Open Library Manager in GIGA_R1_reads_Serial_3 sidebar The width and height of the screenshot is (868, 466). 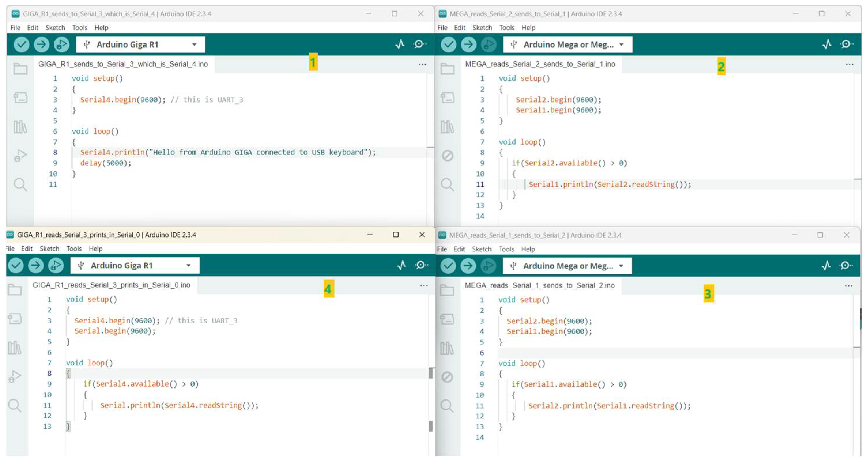pyautogui.click(x=14, y=347)
